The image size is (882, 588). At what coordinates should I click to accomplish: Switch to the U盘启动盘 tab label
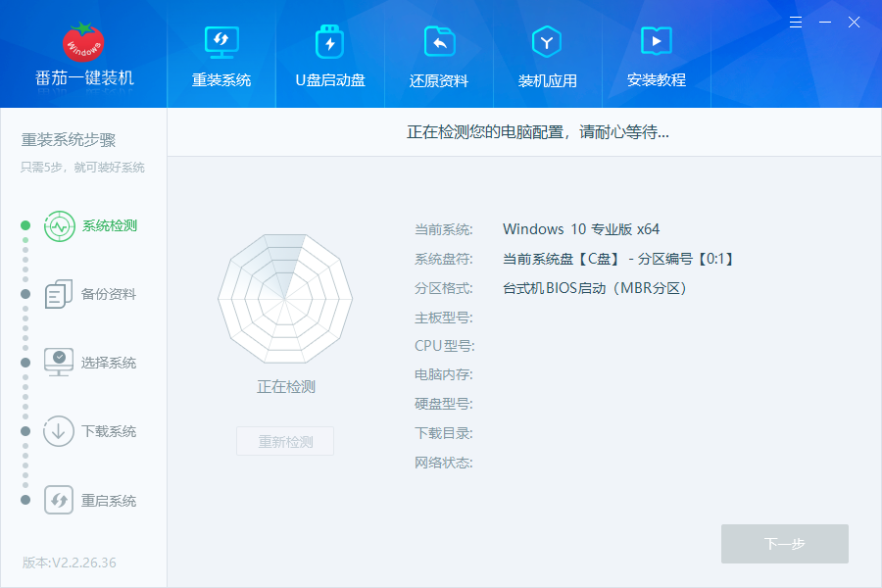[x=330, y=80]
